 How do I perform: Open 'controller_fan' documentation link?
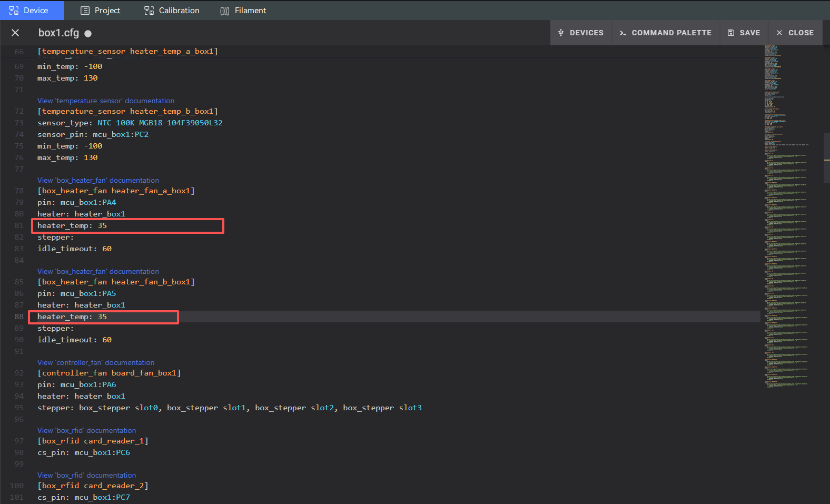pos(96,362)
